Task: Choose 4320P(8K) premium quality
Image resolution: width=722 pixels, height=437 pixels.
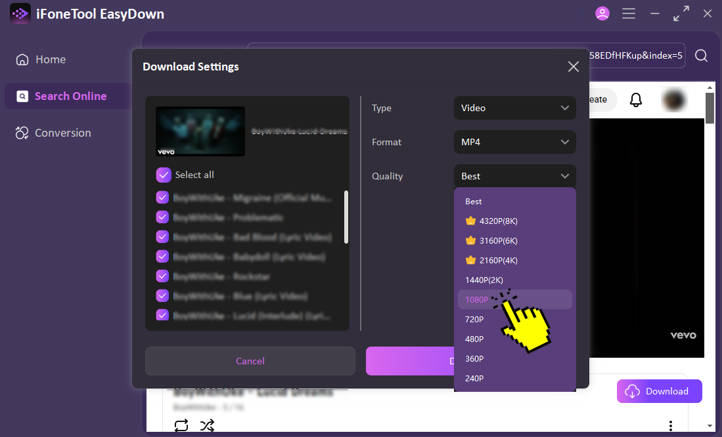Action: 515,221
